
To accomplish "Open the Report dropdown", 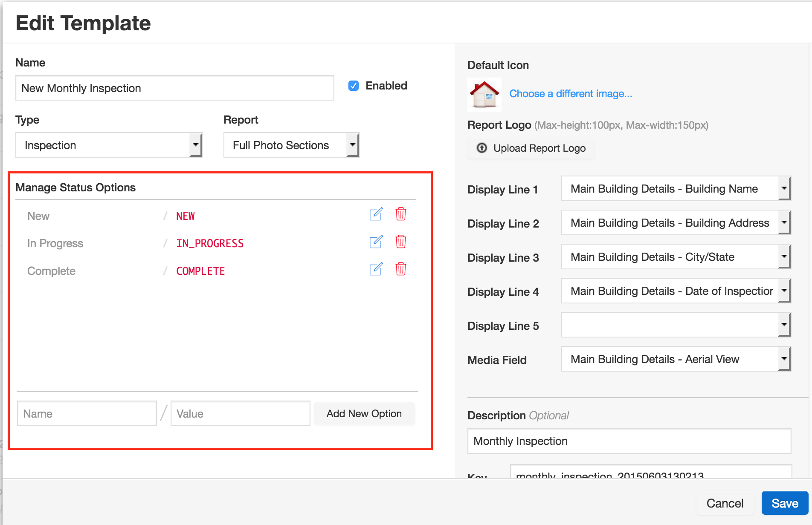I will (291, 145).
